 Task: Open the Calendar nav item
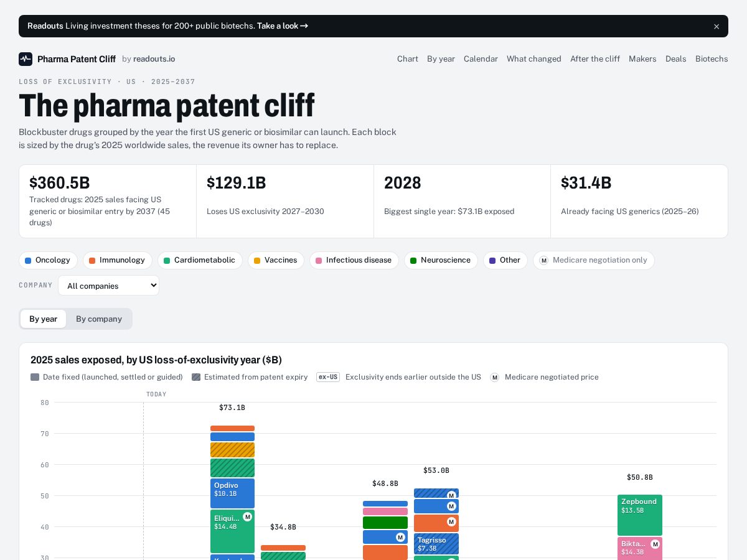[x=481, y=59]
